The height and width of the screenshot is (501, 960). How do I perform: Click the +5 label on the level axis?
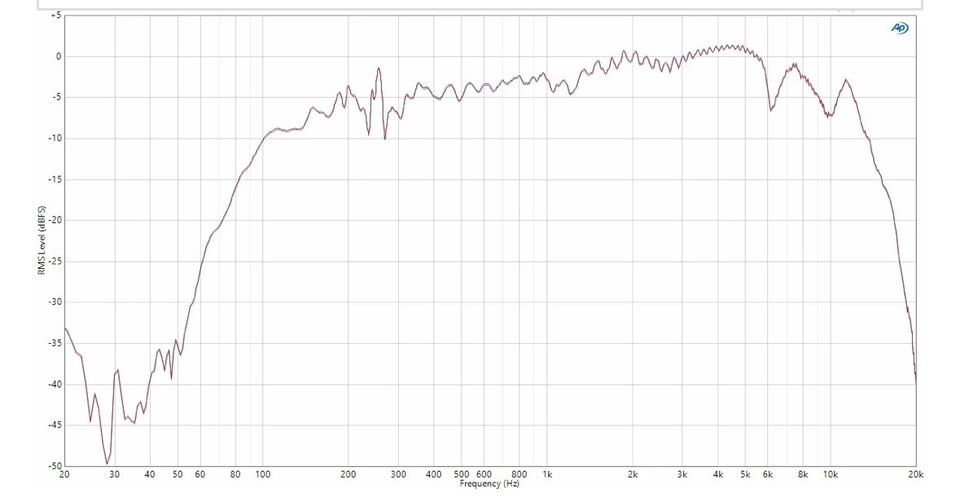click(x=56, y=15)
